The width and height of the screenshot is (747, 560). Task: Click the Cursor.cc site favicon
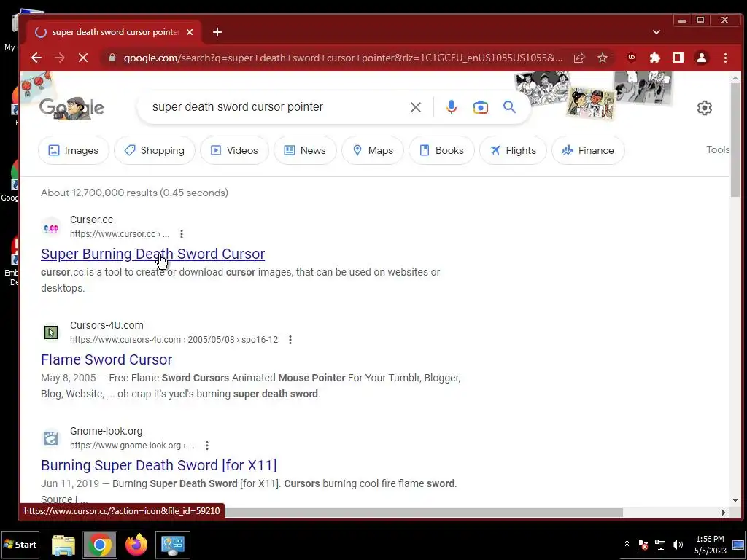[51, 227]
